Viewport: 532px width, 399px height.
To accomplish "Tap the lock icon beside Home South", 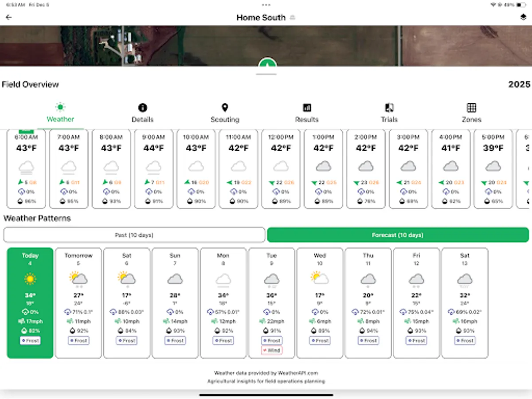I will (292, 18).
